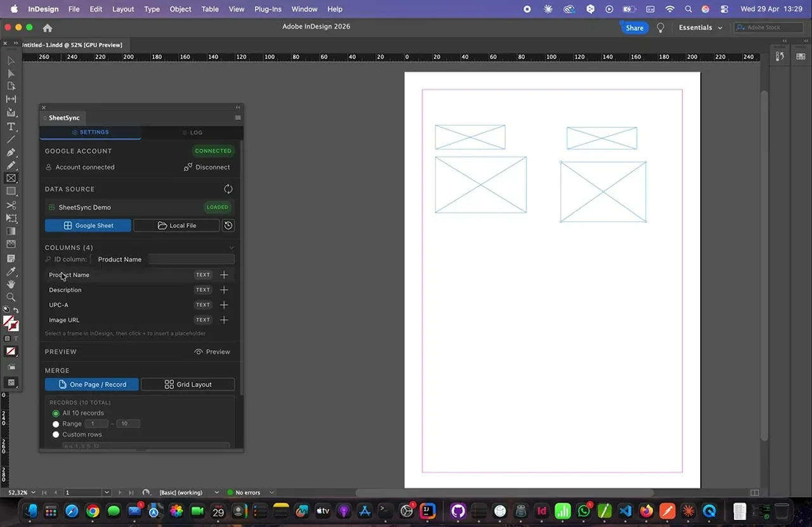Activate the Hand tool

click(11, 284)
